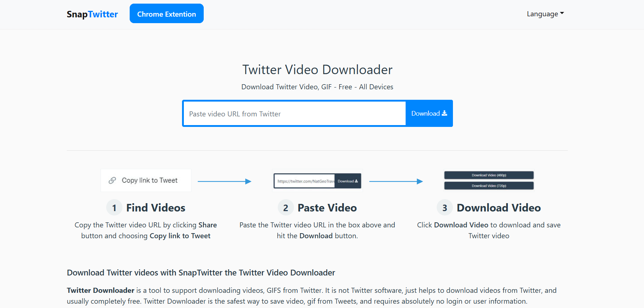
Task: Click the chain link icon near Copy link
Action: pos(112,180)
